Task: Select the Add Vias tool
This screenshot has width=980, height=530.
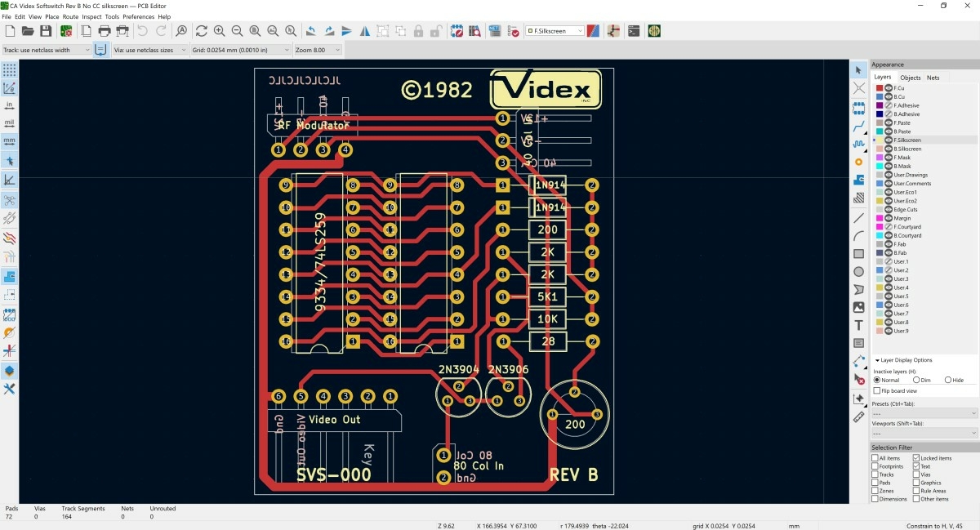Action: point(859,162)
